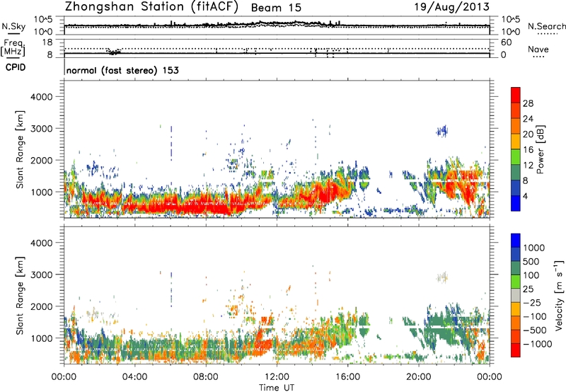
Task: Pick the power colorbar segment between 24 and 28
Action: [516, 110]
